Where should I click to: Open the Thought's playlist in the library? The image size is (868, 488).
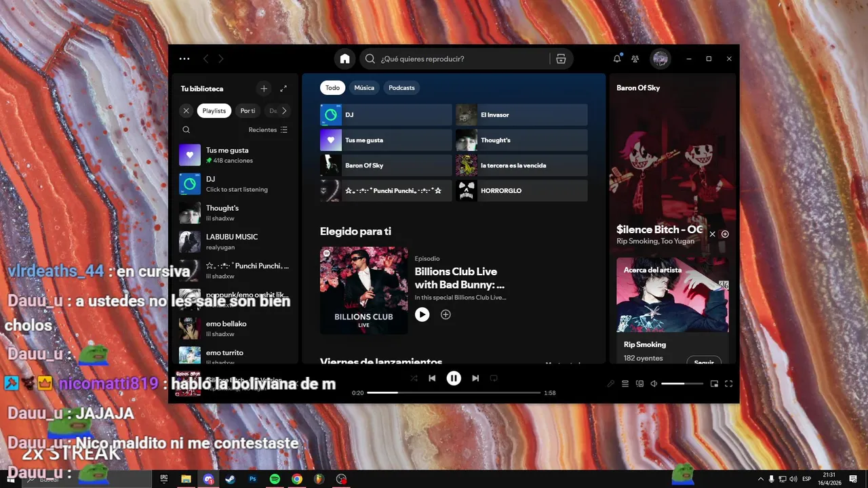(x=235, y=213)
